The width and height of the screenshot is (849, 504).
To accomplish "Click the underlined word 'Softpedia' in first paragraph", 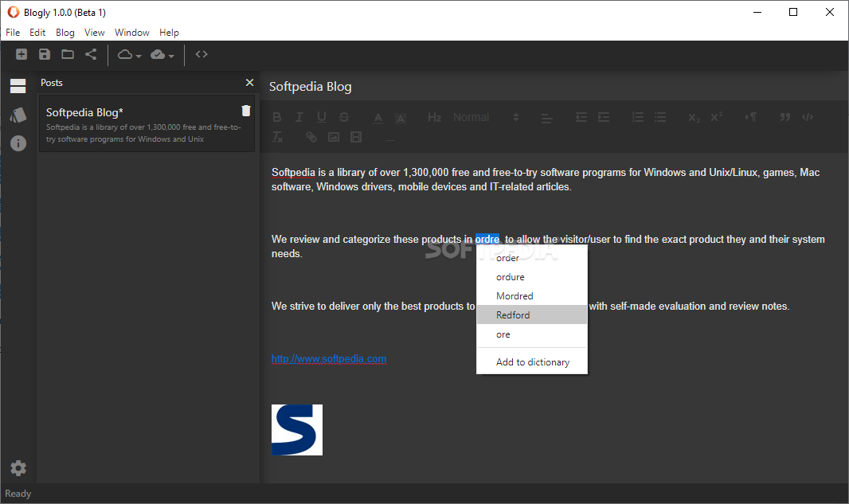I will [293, 172].
